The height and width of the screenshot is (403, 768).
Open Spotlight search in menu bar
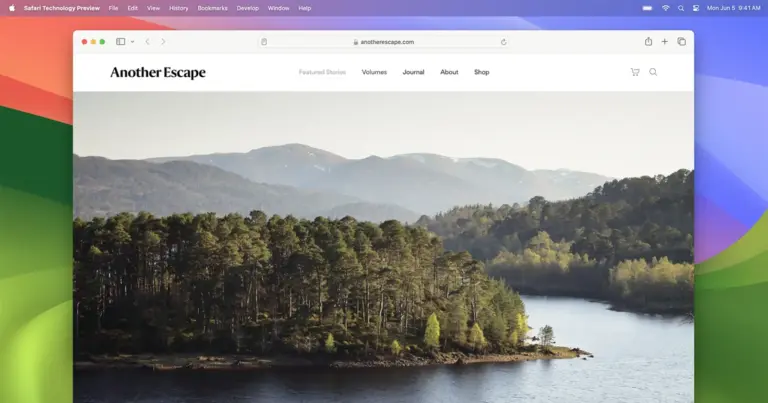(681, 8)
